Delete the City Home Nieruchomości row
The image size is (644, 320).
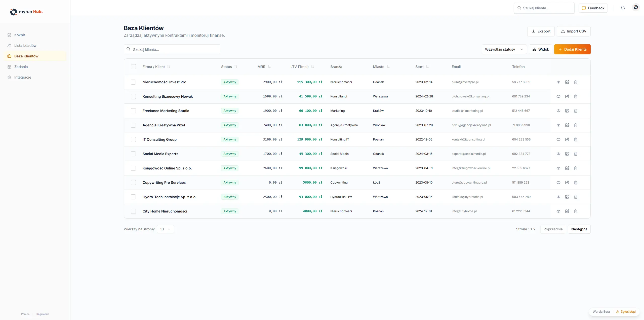(x=575, y=211)
